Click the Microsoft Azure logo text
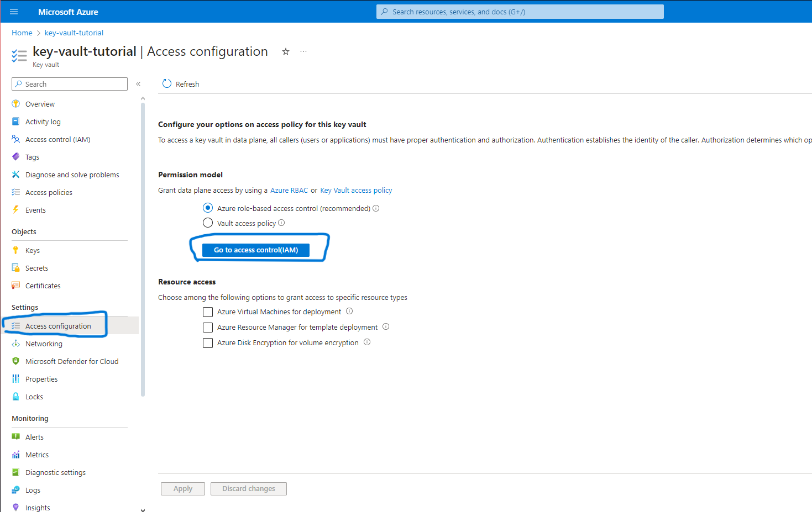Image resolution: width=812 pixels, height=512 pixels. (x=68, y=12)
